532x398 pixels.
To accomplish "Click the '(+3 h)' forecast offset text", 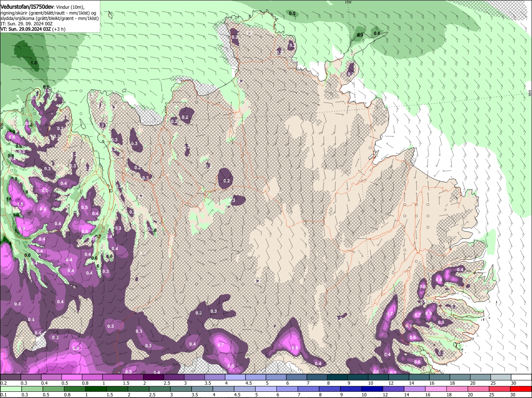I will (59, 29).
